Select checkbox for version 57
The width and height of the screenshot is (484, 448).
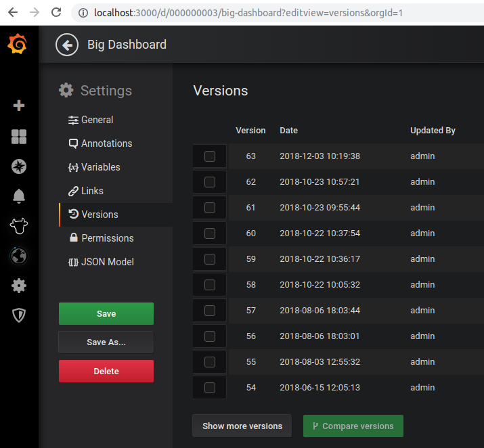[210, 311]
